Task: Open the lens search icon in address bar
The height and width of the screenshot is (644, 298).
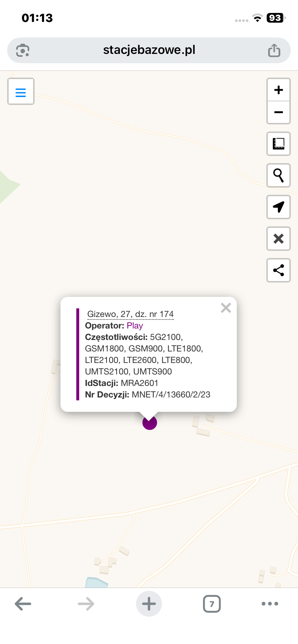Action: (x=23, y=50)
